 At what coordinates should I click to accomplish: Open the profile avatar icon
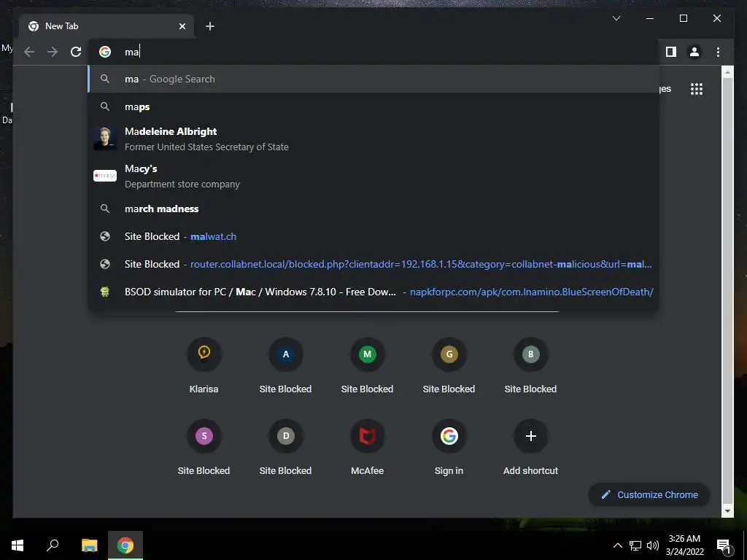694,52
